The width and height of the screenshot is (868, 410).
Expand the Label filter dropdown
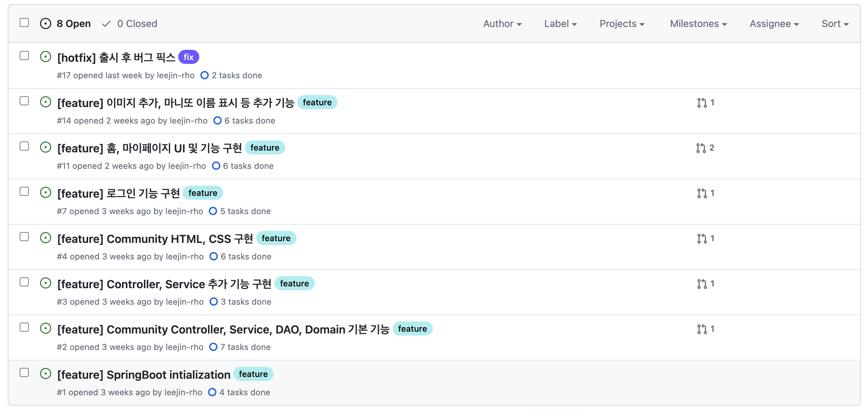[x=560, y=24]
